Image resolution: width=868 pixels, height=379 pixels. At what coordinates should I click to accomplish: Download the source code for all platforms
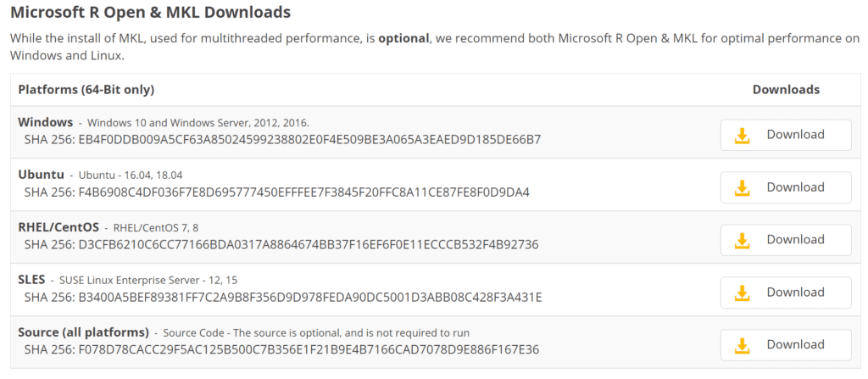tap(786, 345)
